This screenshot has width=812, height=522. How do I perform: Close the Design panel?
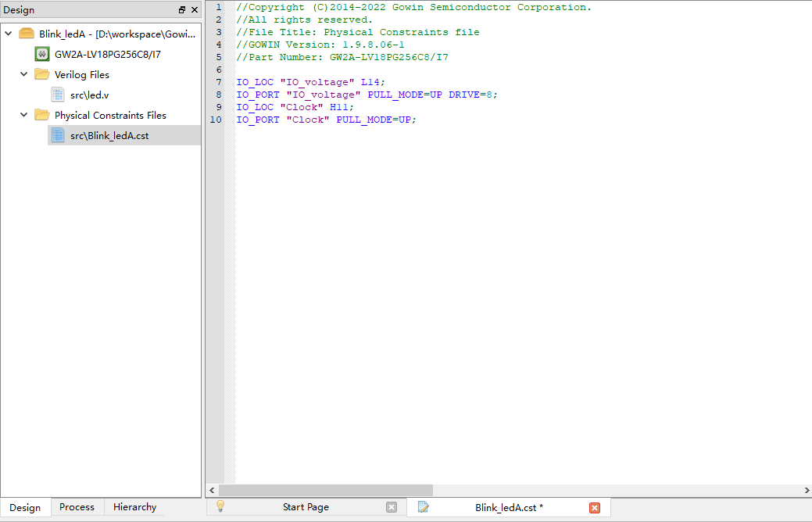[x=195, y=10]
